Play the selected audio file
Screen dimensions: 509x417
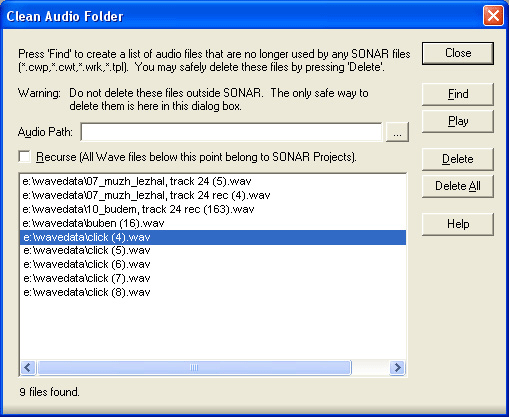pyautogui.click(x=458, y=121)
